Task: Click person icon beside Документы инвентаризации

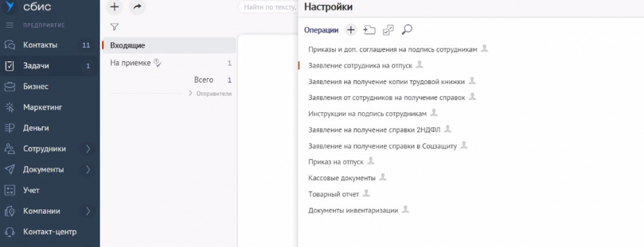Action: [406, 209]
